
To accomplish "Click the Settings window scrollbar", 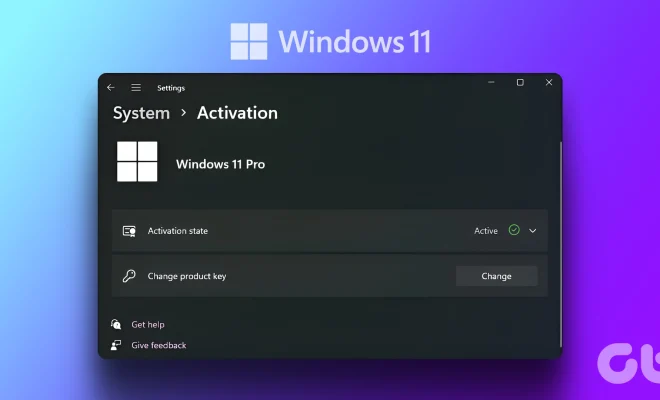I will pyautogui.click(x=561, y=244).
